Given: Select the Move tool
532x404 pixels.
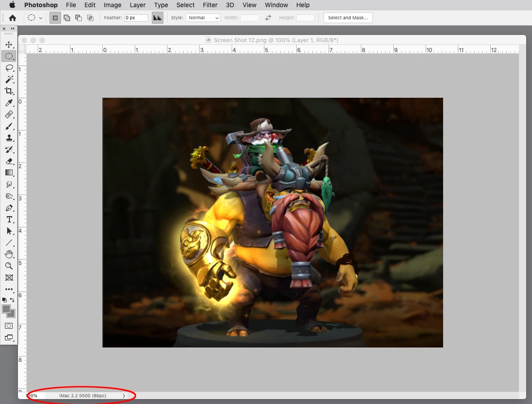Looking at the screenshot, I should [x=9, y=44].
